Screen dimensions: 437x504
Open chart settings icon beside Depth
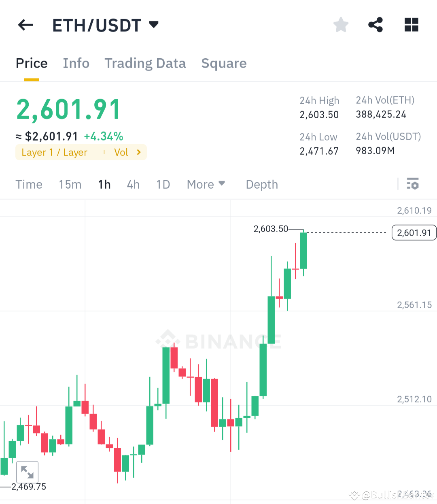click(413, 184)
